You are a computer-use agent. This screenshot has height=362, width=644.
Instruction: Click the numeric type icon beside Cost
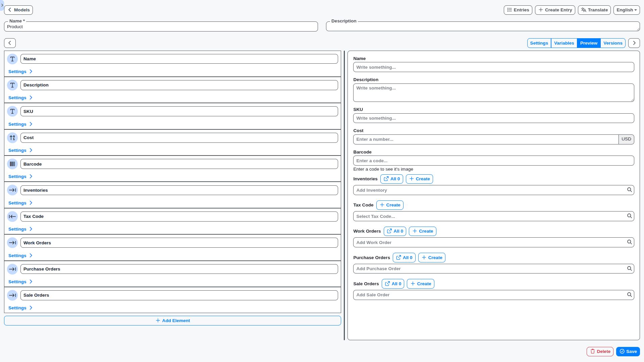tap(12, 137)
